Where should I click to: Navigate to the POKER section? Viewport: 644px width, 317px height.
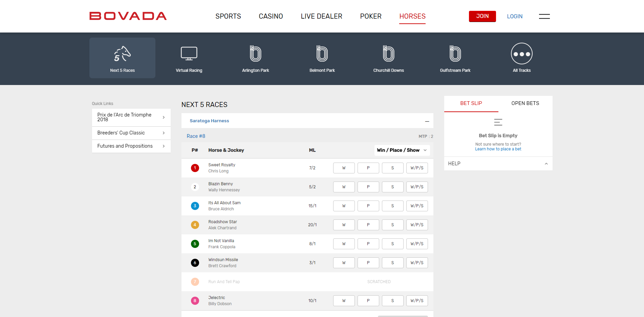(370, 16)
